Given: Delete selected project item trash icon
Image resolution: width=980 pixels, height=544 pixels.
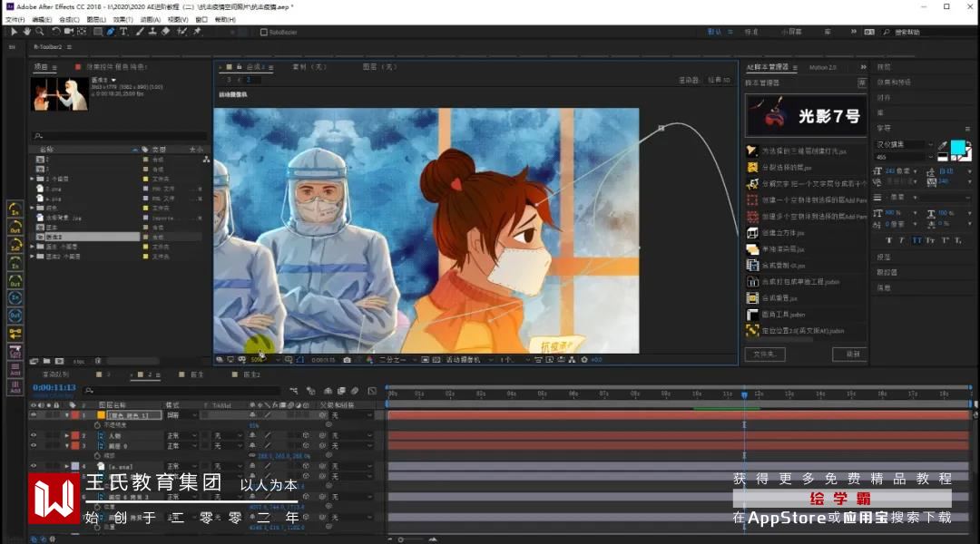Looking at the screenshot, I should pyautogui.click(x=98, y=361).
